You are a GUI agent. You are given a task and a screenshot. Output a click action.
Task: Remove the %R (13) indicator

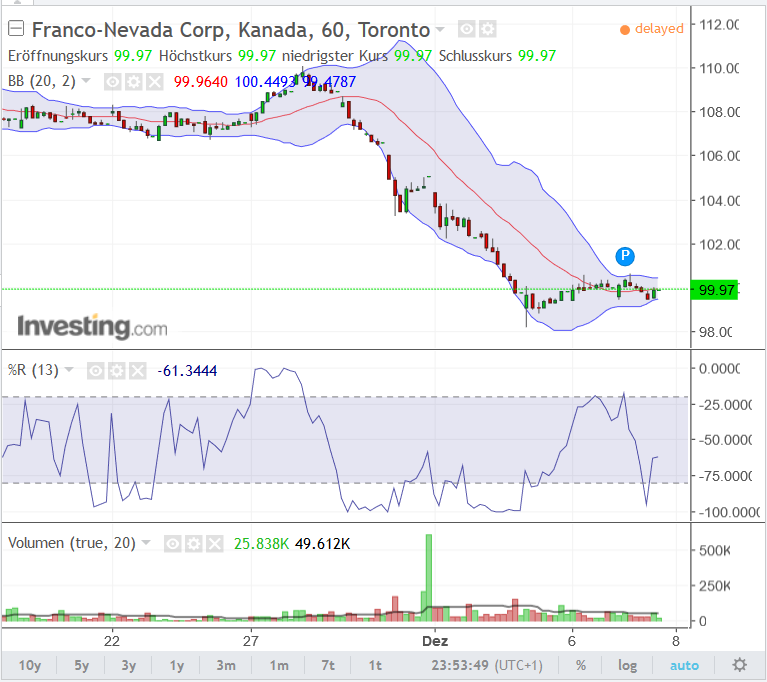coord(137,371)
